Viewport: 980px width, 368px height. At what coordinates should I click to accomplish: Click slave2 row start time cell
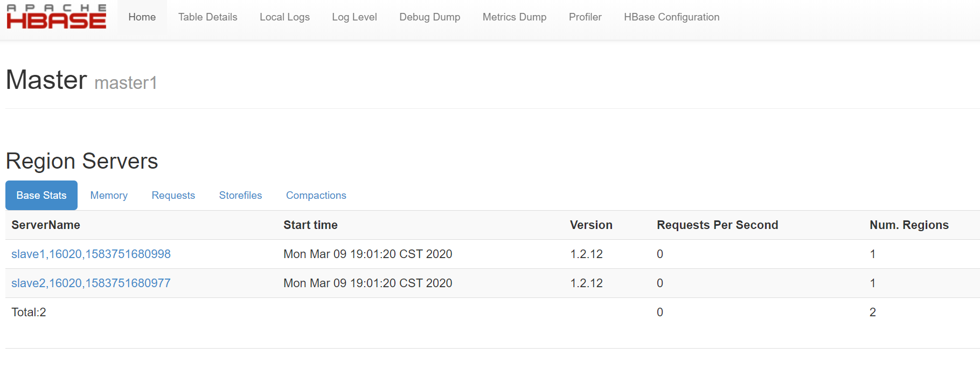coord(368,283)
